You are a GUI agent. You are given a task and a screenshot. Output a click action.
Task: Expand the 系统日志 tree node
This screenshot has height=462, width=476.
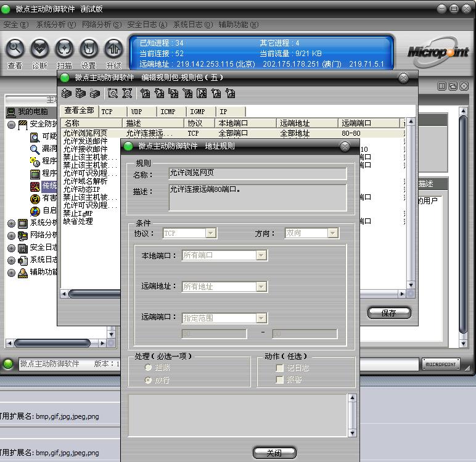(x=11, y=260)
